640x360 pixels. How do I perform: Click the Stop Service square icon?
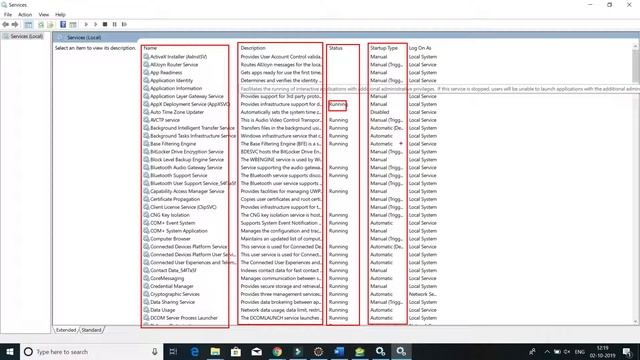click(105, 24)
